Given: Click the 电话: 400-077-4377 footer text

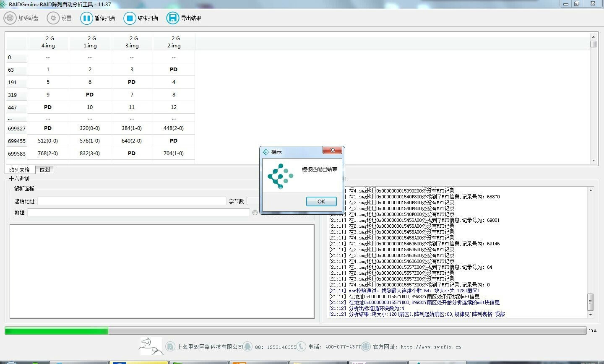Looking at the screenshot, I should coord(334,347).
